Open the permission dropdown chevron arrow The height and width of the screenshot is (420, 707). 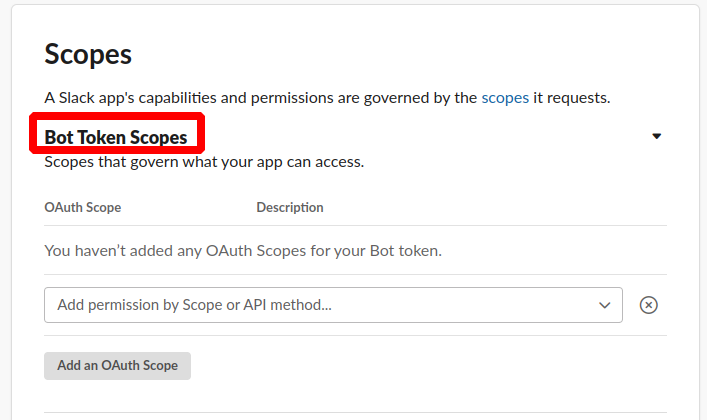604,305
